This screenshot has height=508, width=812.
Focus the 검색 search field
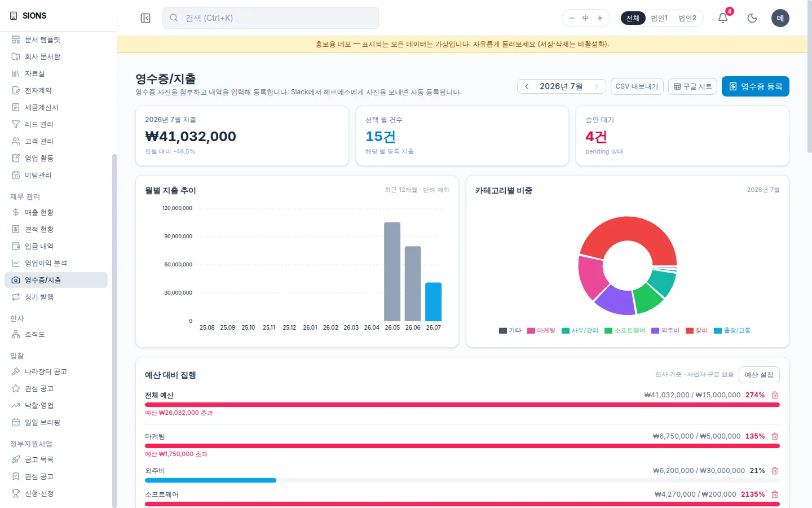click(x=271, y=18)
